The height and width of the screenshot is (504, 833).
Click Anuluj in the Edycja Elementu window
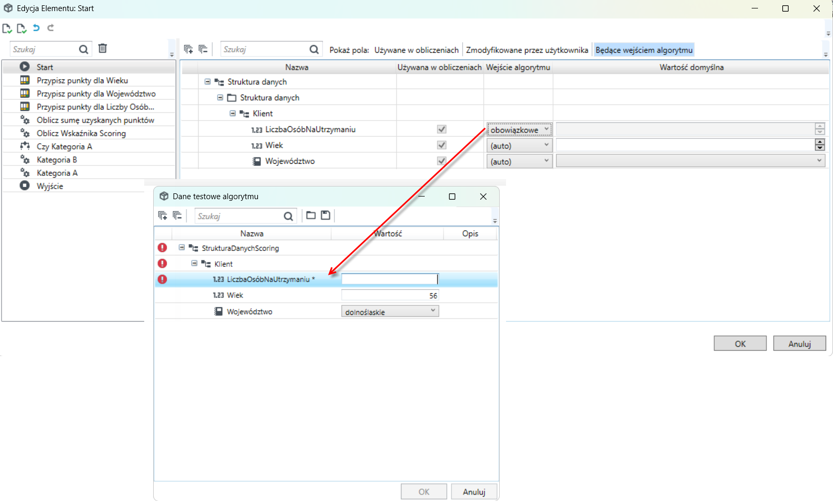799,343
